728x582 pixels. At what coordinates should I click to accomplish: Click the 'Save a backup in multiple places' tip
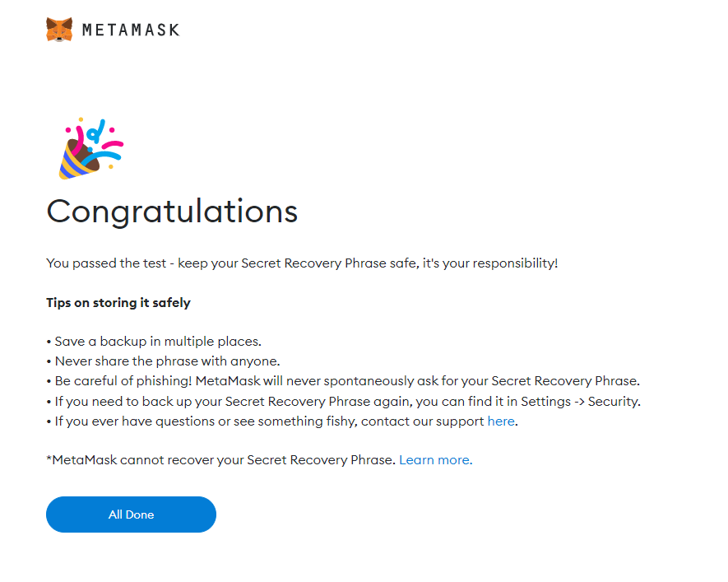pos(154,342)
